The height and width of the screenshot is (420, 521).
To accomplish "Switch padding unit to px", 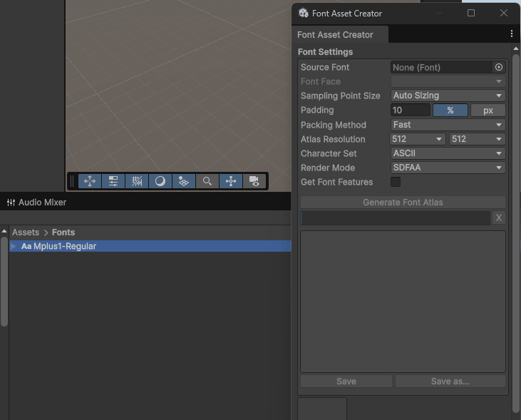I will (488, 111).
